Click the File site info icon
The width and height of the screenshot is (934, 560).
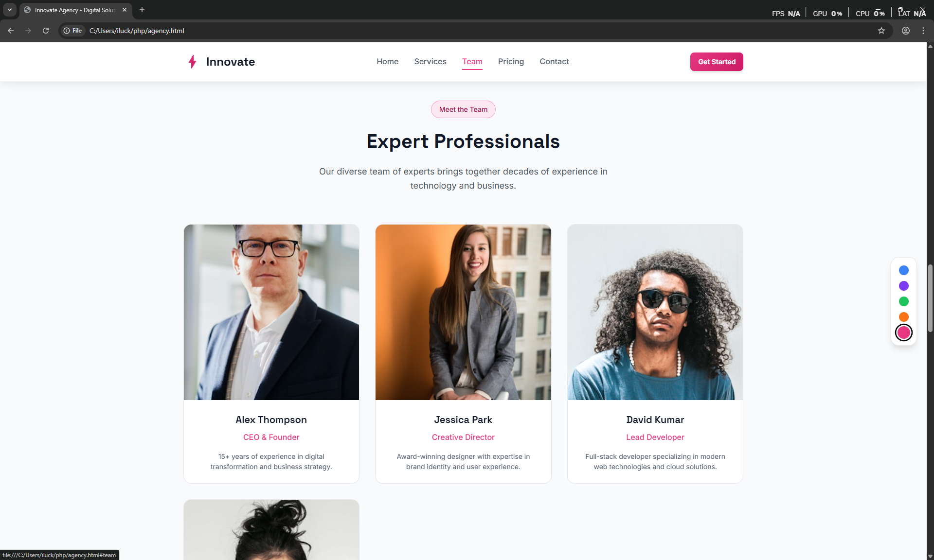[x=73, y=31]
